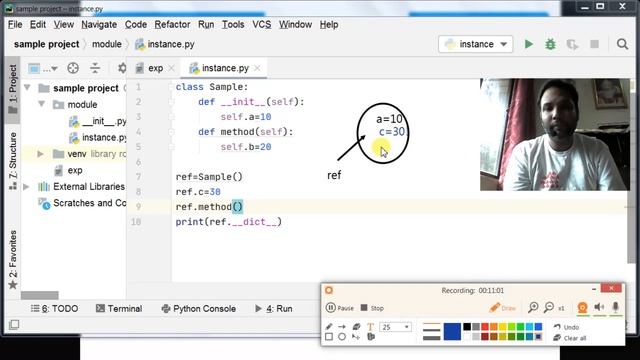640x360 pixels.
Task: Zoom in with the recorder magnifier plus
Action: (x=533, y=307)
